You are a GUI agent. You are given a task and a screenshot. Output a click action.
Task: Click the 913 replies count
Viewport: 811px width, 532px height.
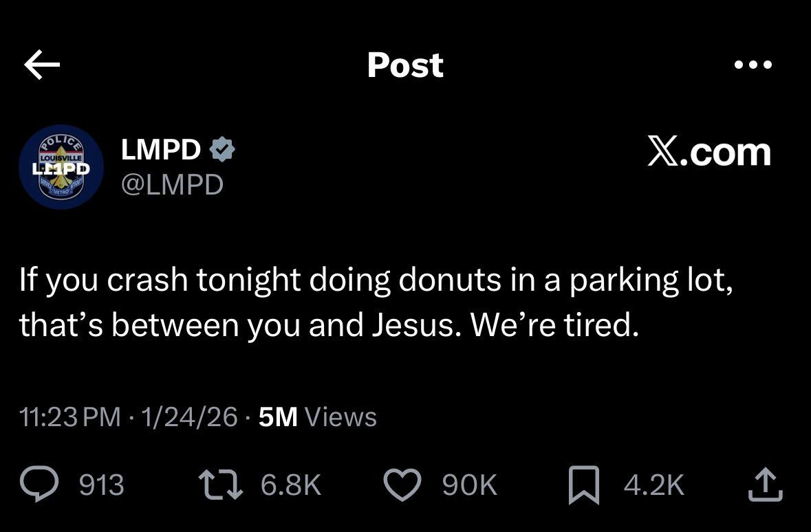coord(102,485)
